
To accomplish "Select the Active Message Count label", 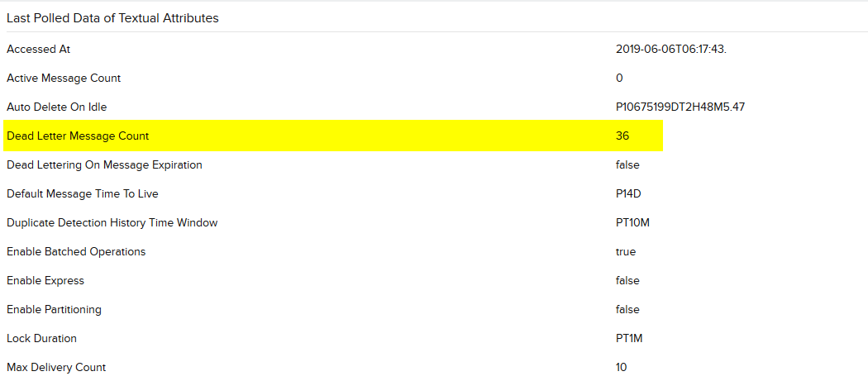I will pos(64,78).
